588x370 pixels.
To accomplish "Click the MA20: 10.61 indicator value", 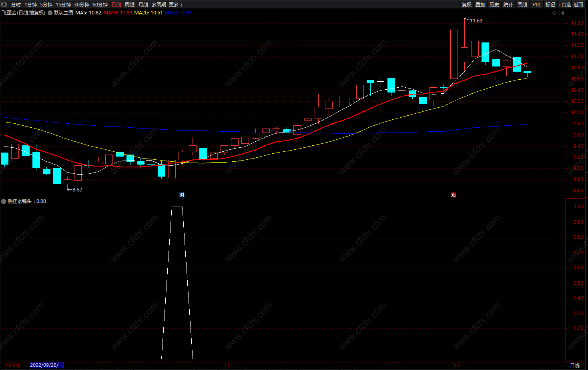I will 149,13.
